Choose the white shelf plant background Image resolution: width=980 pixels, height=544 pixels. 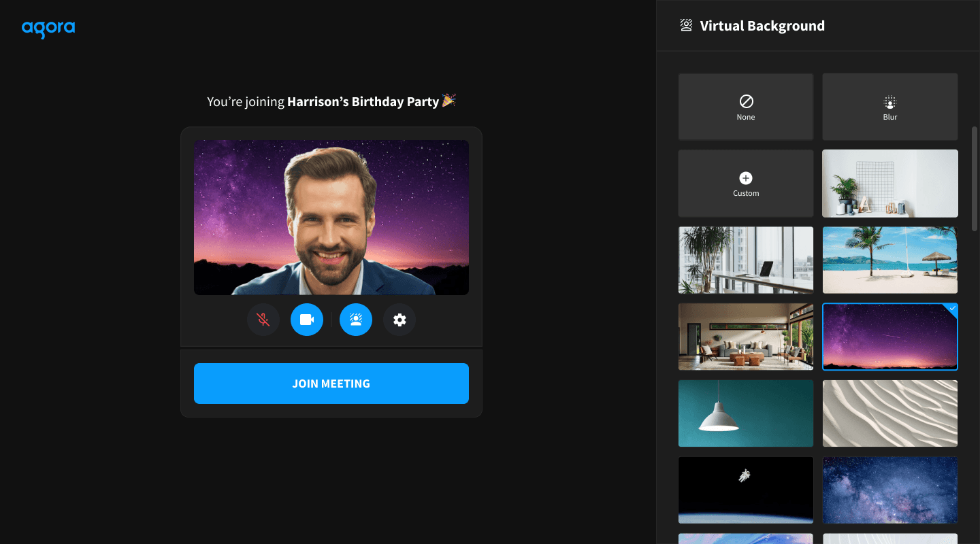(x=889, y=183)
